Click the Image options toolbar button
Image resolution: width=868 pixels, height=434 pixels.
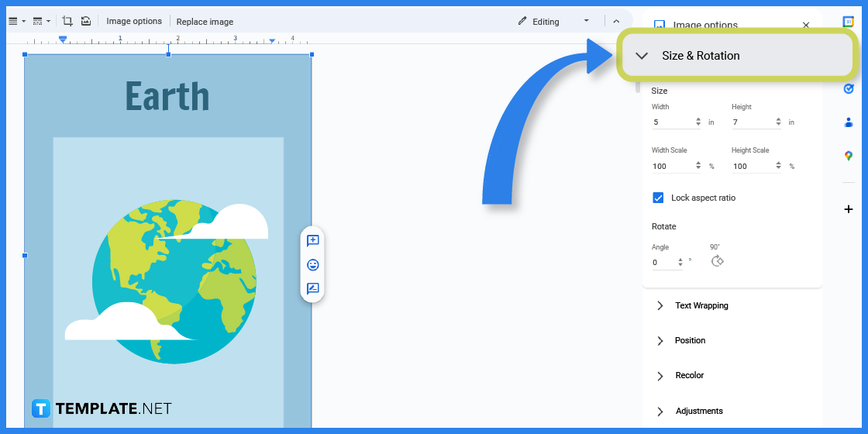pyautogui.click(x=134, y=21)
